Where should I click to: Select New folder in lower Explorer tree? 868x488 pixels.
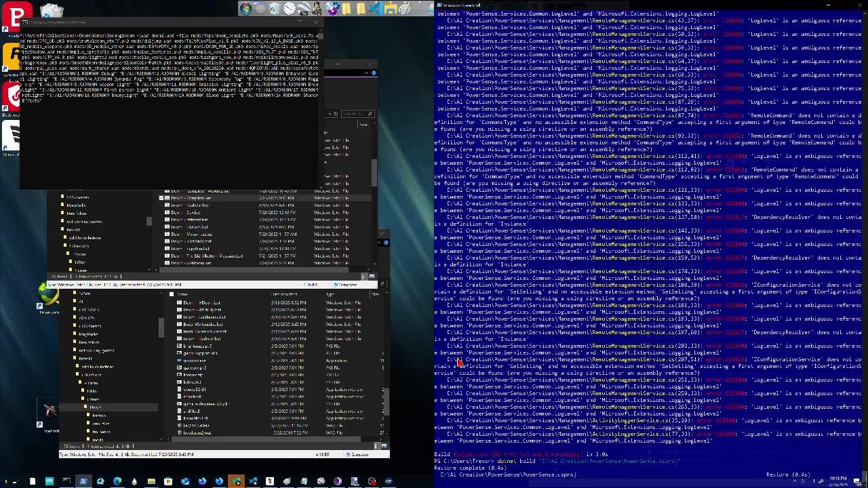point(89,342)
